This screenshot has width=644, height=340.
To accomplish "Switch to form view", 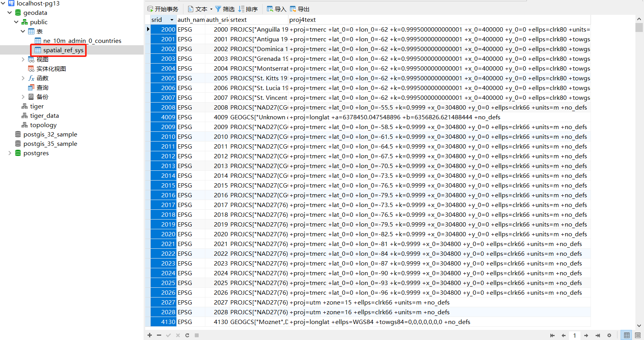I will (x=638, y=335).
